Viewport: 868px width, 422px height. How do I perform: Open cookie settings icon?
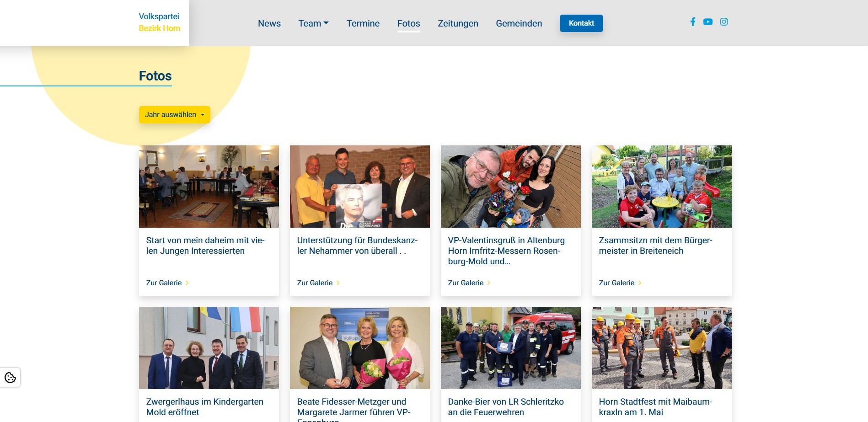pyautogui.click(x=10, y=378)
